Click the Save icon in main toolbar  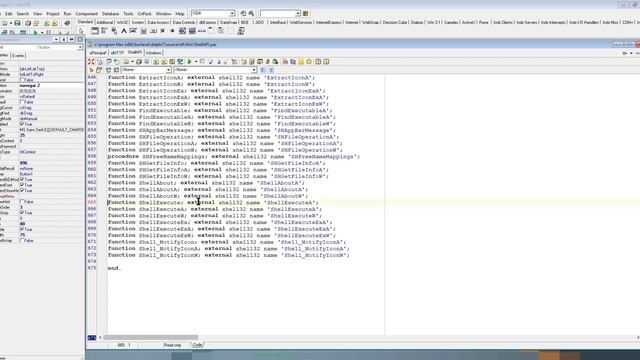pyautogui.click(x=18, y=23)
